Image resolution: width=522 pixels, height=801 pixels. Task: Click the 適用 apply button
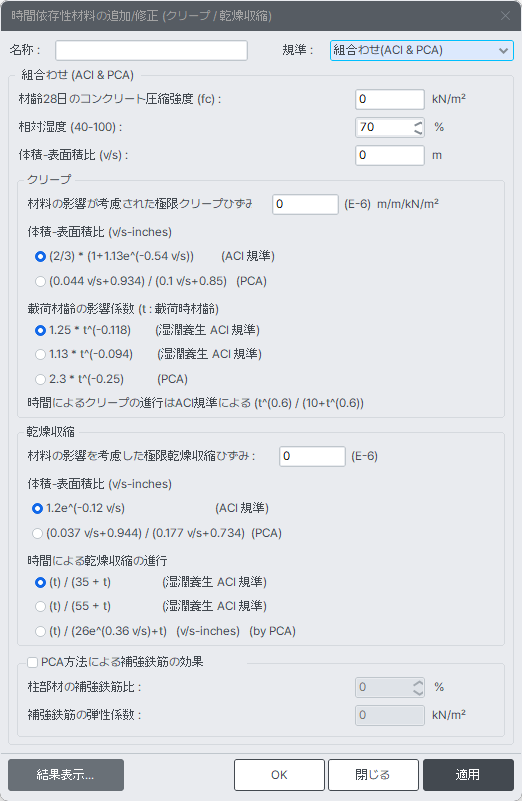tap(468, 775)
